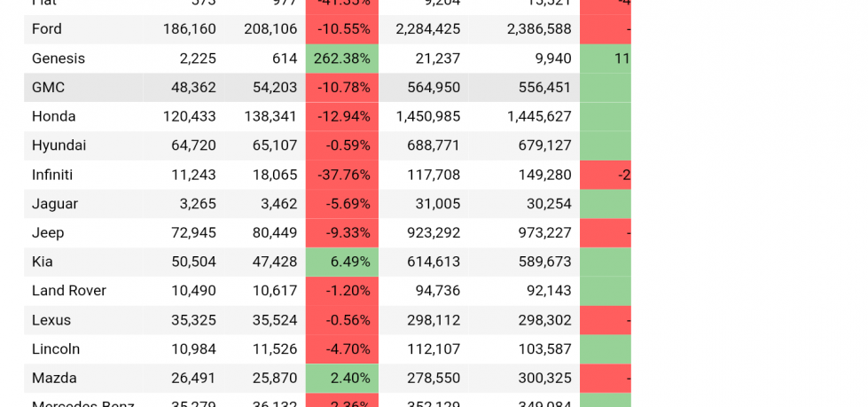This screenshot has height=407, width=868.
Task: Click Genesis 21,237 year-to-date value
Action: pos(437,59)
